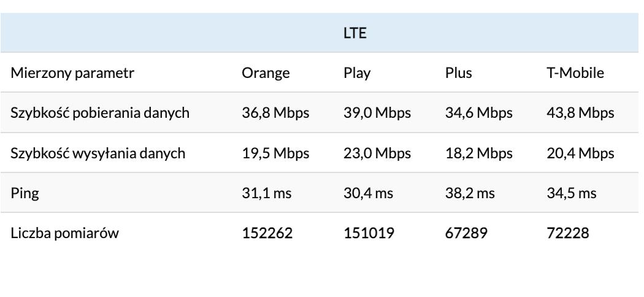The width and height of the screenshot is (644, 297).
Task: Click the Play column header
Action: pyautogui.click(x=357, y=73)
